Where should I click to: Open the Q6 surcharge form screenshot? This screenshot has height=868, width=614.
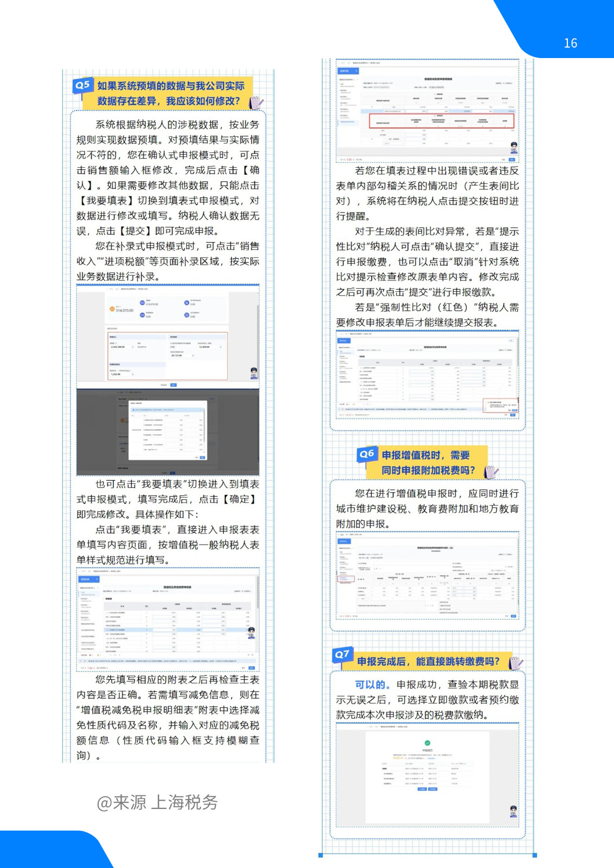(x=427, y=576)
